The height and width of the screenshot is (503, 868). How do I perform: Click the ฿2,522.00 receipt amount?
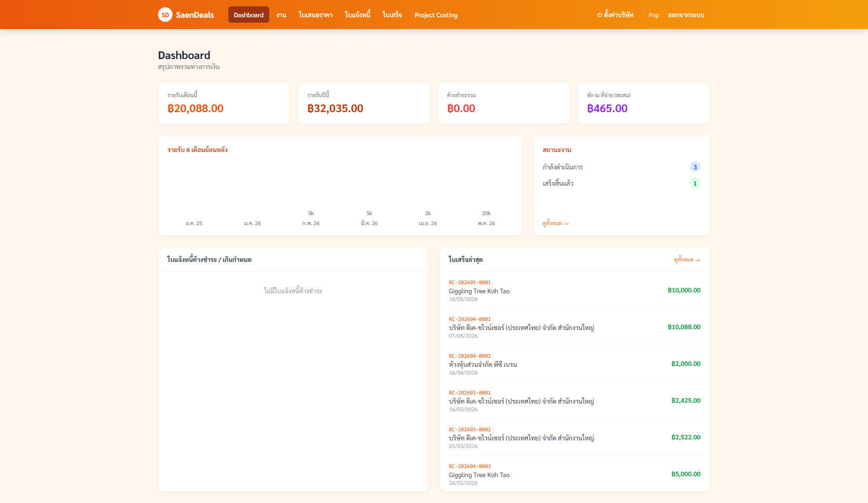[686, 437]
